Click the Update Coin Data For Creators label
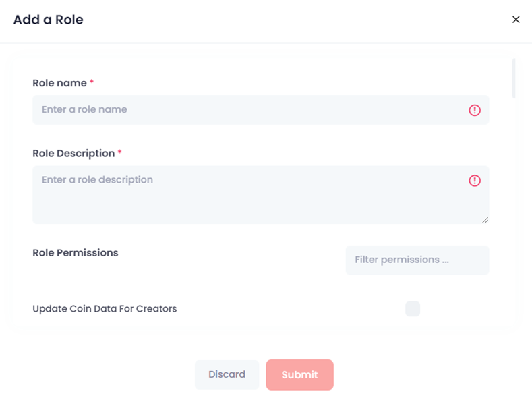This screenshot has height=404, width=532. coord(105,309)
